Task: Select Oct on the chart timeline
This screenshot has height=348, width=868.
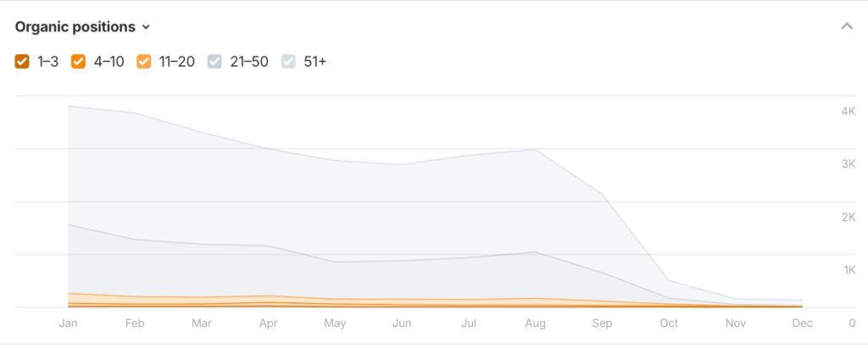Action: [669, 323]
